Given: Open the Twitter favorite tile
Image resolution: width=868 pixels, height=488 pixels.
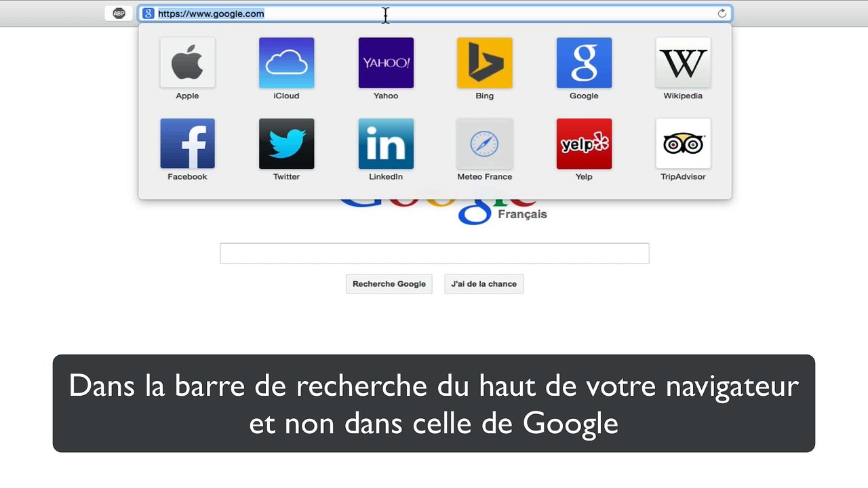Looking at the screenshot, I should pyautogui.click(x=286, y=144).
